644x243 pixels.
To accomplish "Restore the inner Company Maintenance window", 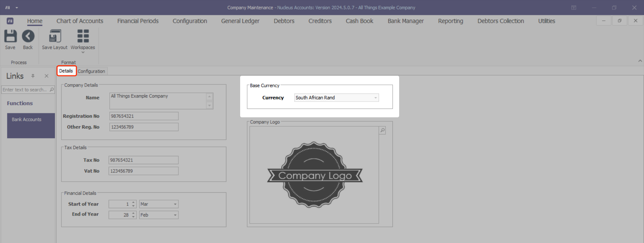I will click(x=620, y=21).
